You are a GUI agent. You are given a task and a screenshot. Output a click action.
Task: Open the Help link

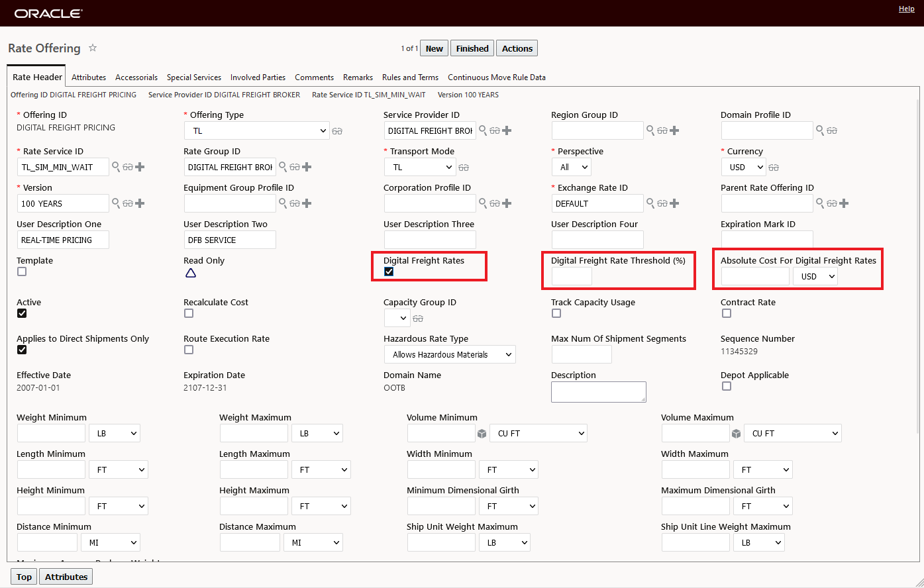907,9
